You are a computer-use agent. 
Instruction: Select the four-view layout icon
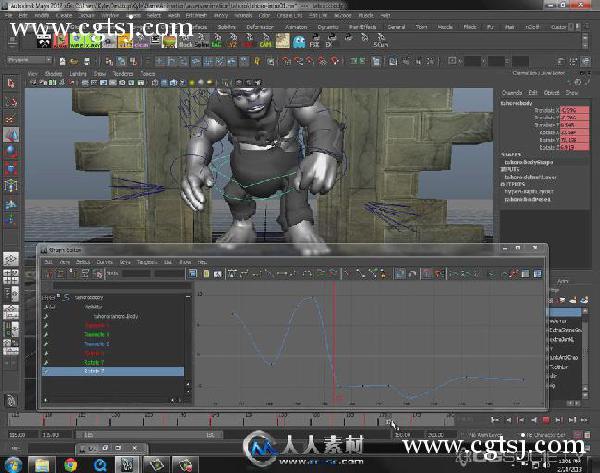[11, 276]
